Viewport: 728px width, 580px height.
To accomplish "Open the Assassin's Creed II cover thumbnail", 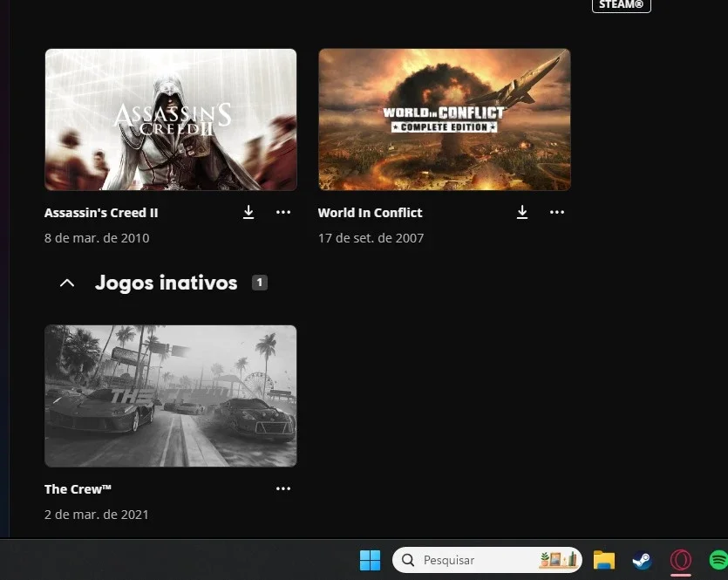I will (171, 119).
